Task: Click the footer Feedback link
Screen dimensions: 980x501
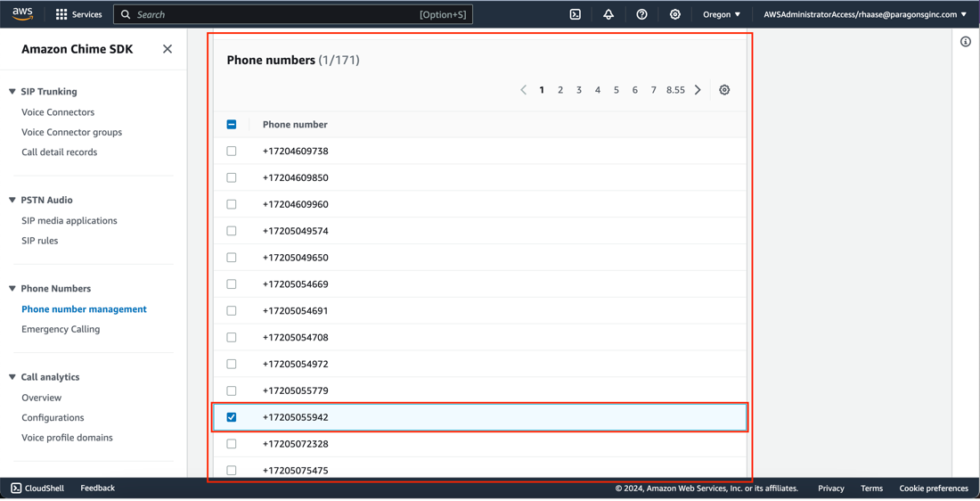Action: 97,489
